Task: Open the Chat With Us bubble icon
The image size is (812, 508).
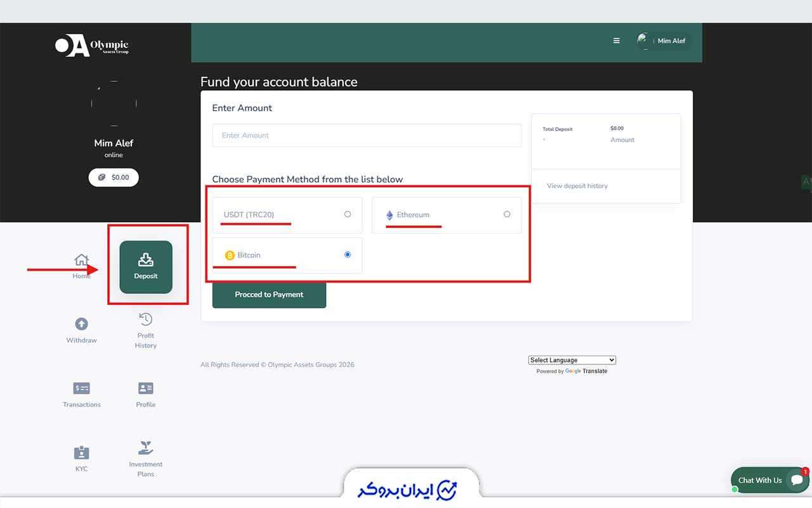Action: (796, 481)
